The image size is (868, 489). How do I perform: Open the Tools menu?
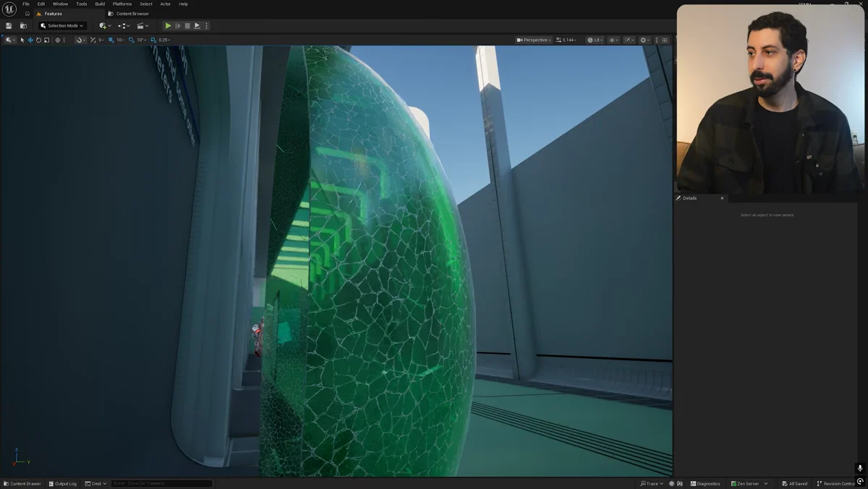pyautogui.click(x=82, y=4)
